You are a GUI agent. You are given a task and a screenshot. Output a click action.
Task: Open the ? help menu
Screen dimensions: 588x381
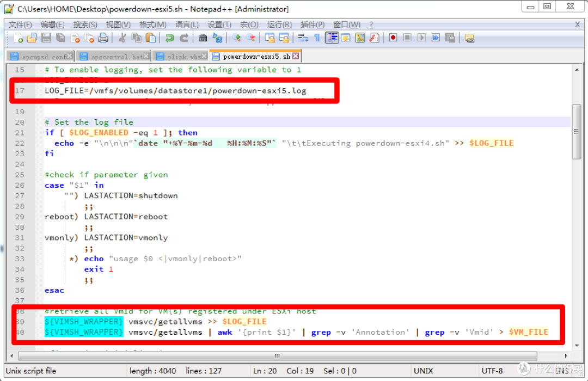pos(371,24)
